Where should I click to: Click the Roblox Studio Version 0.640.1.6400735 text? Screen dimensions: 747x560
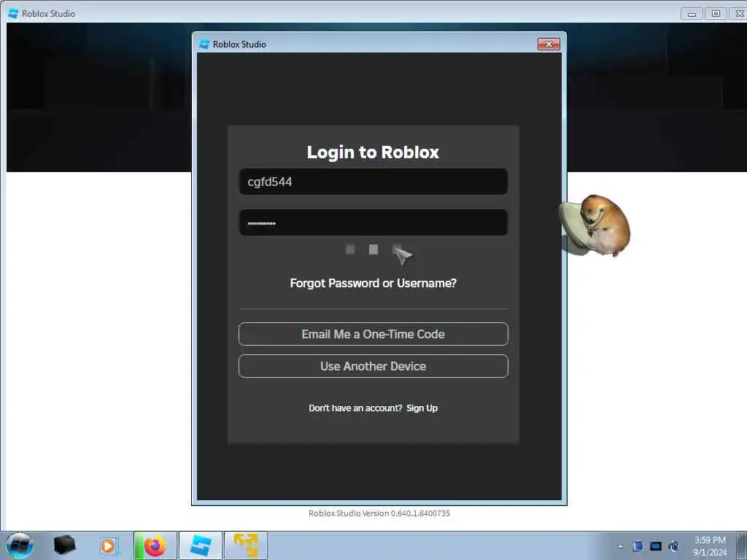coord(379,513)
